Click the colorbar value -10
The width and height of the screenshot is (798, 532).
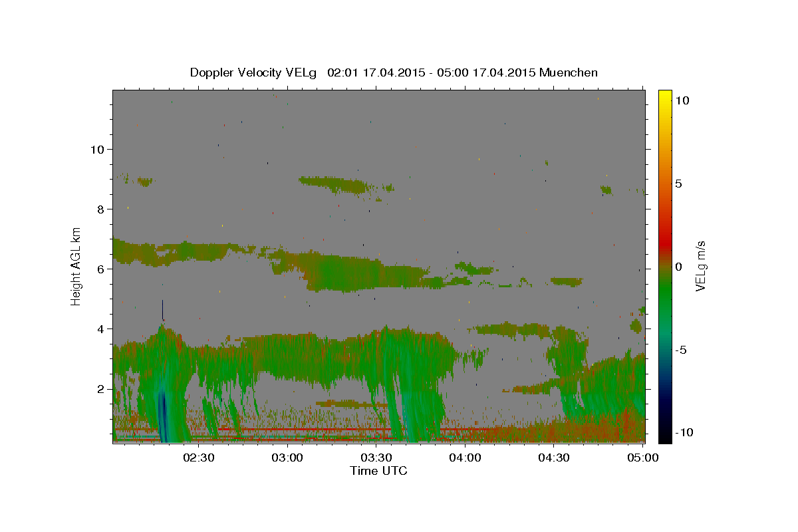(x=684, y=433)
